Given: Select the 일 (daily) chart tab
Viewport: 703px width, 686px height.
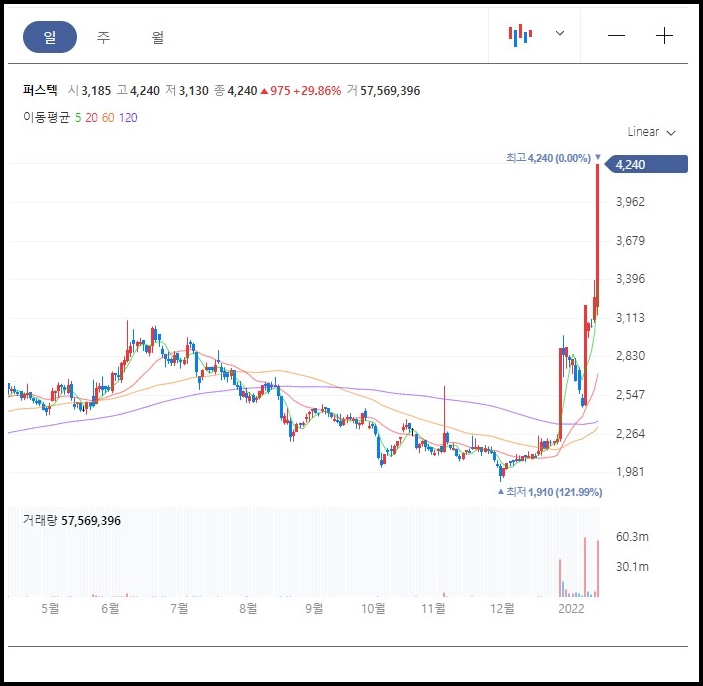Looking at the screenshot, I should click(50, 37).
